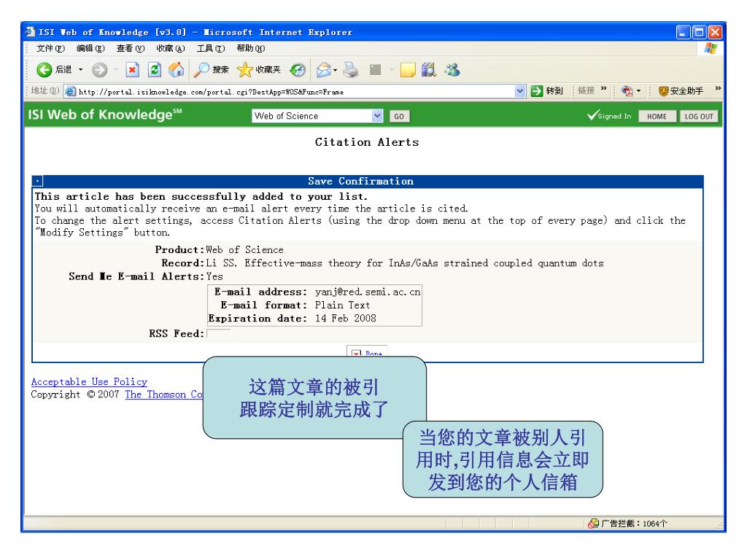Click the Mail envelope icon
The height and width of the screenshot is (560, 747).
pyautogui.click(x=323, y=70)
